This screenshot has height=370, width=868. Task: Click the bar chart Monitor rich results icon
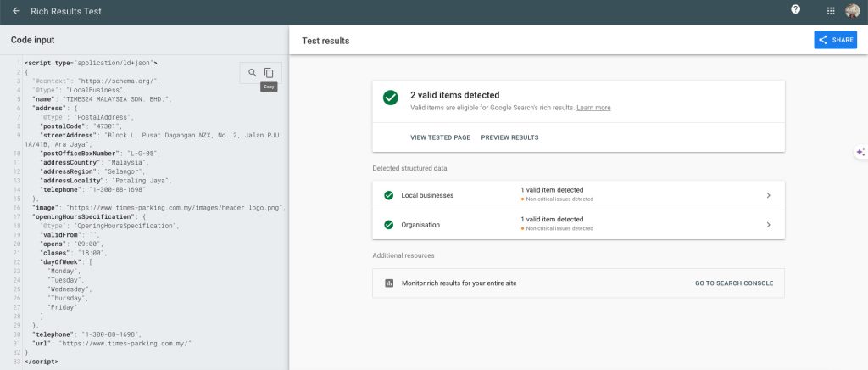point(389,283)
